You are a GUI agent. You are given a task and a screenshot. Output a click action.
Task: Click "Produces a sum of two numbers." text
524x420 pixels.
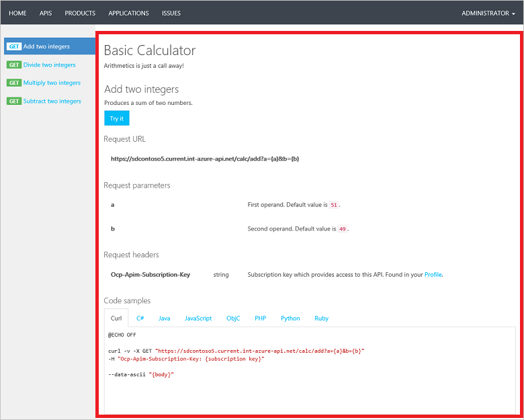(148, 103)
